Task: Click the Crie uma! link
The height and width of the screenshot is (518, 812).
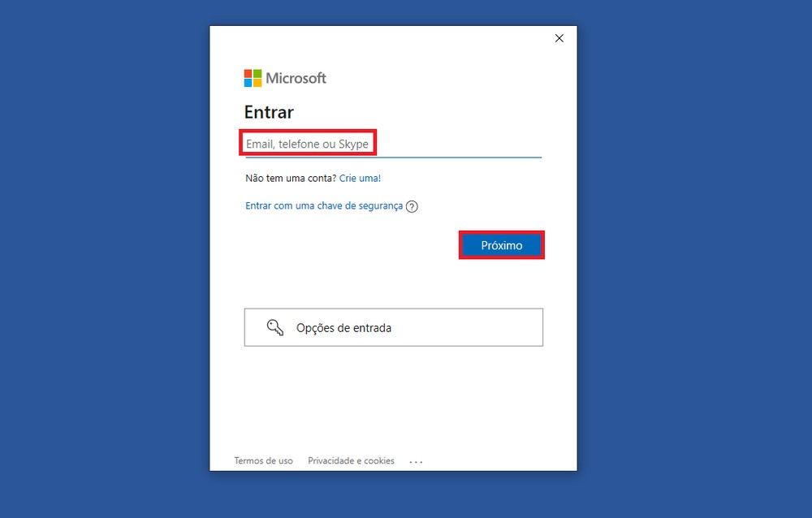Action: click(360, 178)
